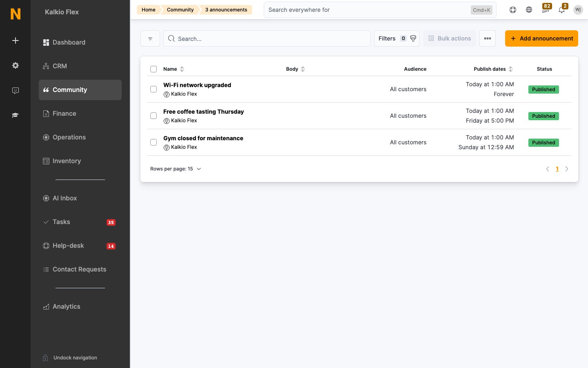Select the Gym closed for maintenance checkbox
Screen dimensions: 588x368
[x=154, y=142]
